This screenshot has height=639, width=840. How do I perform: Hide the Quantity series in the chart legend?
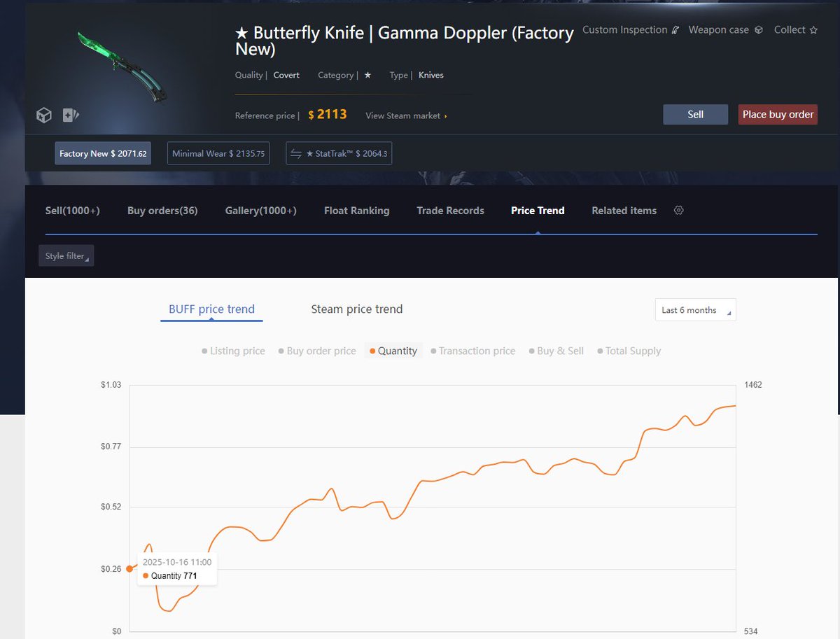tap(393, 351)
